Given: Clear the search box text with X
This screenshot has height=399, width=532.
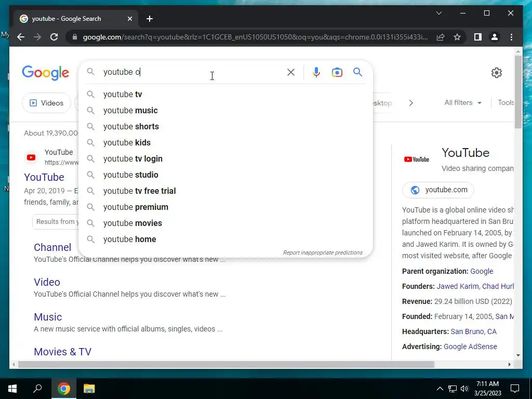Looking at the screenshot, I should [x=291, y=72].
